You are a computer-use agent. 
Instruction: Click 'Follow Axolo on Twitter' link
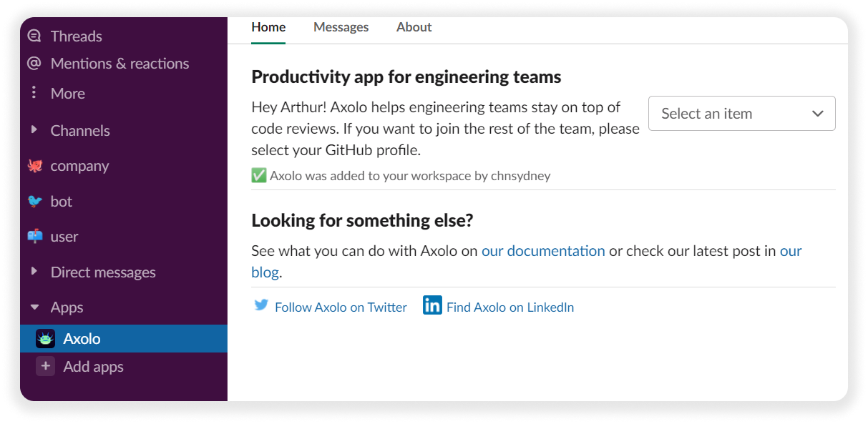tap(341, 307)
